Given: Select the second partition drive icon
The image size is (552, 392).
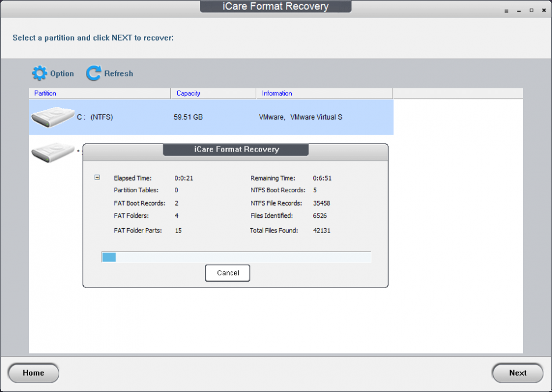Looking at the screenshot, I should coord(53,152).
